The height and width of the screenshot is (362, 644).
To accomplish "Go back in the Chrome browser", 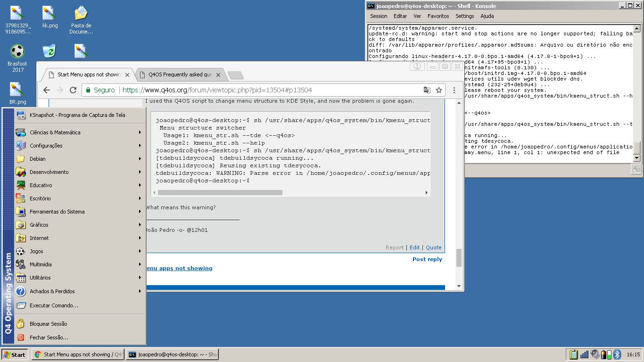I will pyautogui.click(x=46, y=90).
